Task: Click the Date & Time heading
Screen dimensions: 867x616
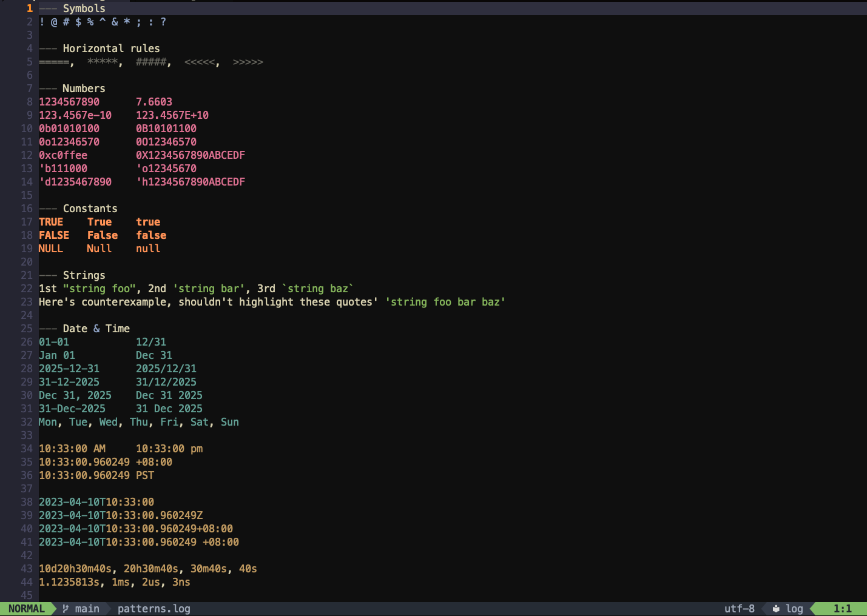Action: click(96, 329)
